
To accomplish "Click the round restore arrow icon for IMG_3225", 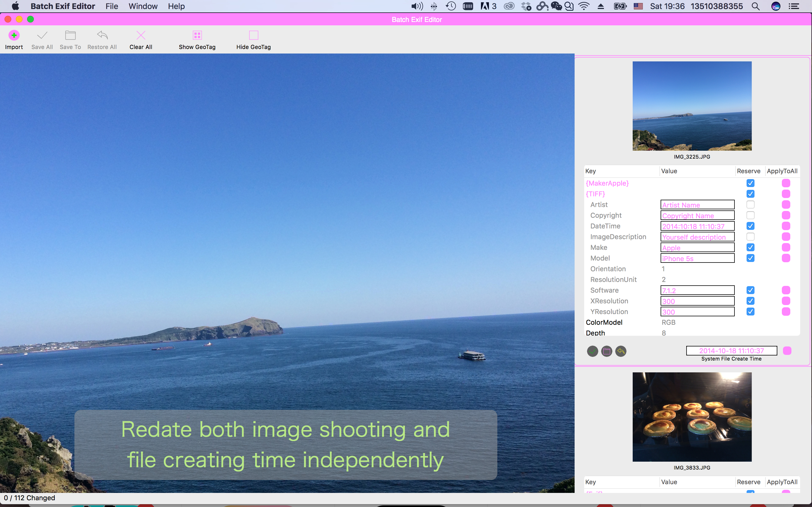I will [621, 351].
